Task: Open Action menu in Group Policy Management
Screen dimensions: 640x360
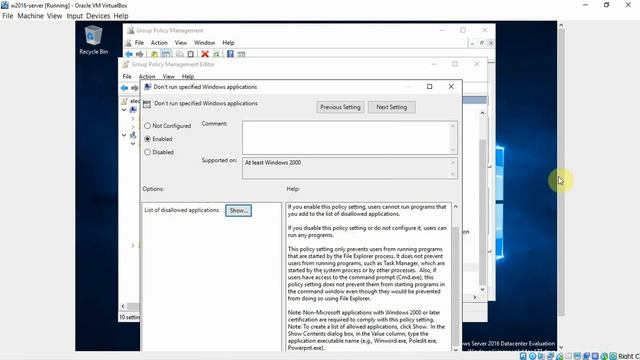Action: [159, 43]
